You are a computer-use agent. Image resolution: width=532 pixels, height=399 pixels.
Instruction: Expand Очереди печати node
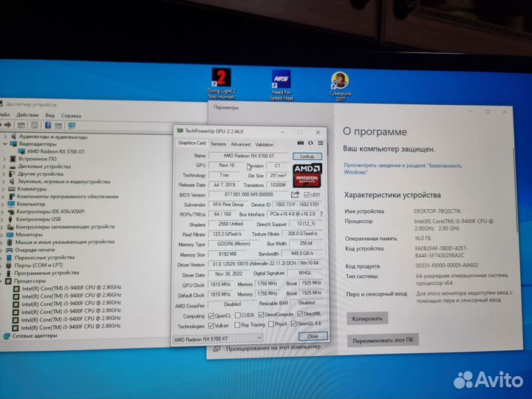pos(3,250)
